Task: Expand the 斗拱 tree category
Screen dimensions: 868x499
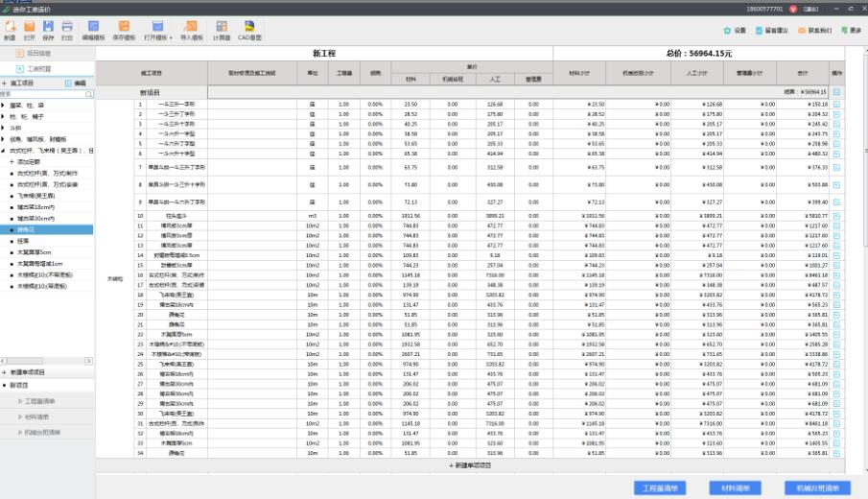Action: 4,127
